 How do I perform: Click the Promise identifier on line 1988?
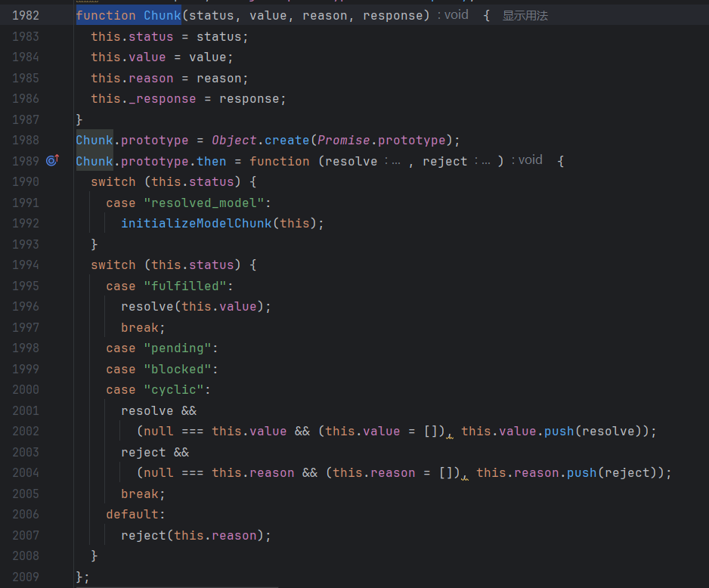coord(343,140)
